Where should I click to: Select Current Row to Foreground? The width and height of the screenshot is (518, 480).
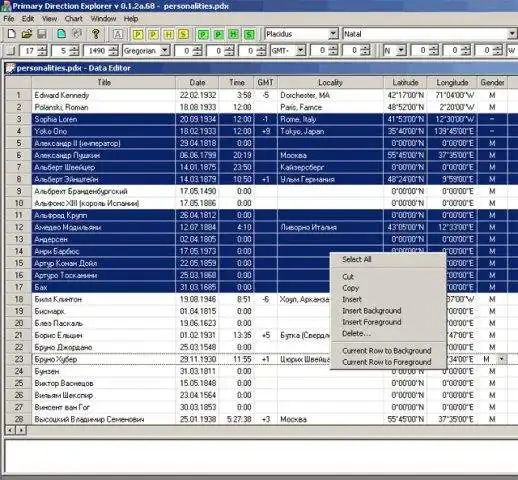coord(388,362)
